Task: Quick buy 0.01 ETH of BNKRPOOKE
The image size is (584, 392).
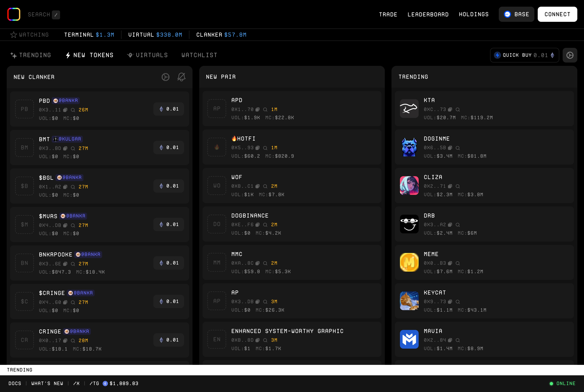Action: coord(169,263)
